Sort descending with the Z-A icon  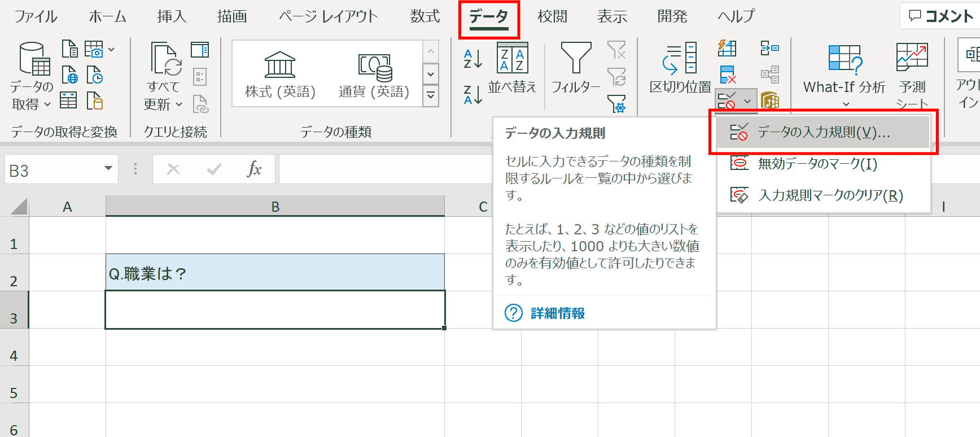click(x=473, y=94)
